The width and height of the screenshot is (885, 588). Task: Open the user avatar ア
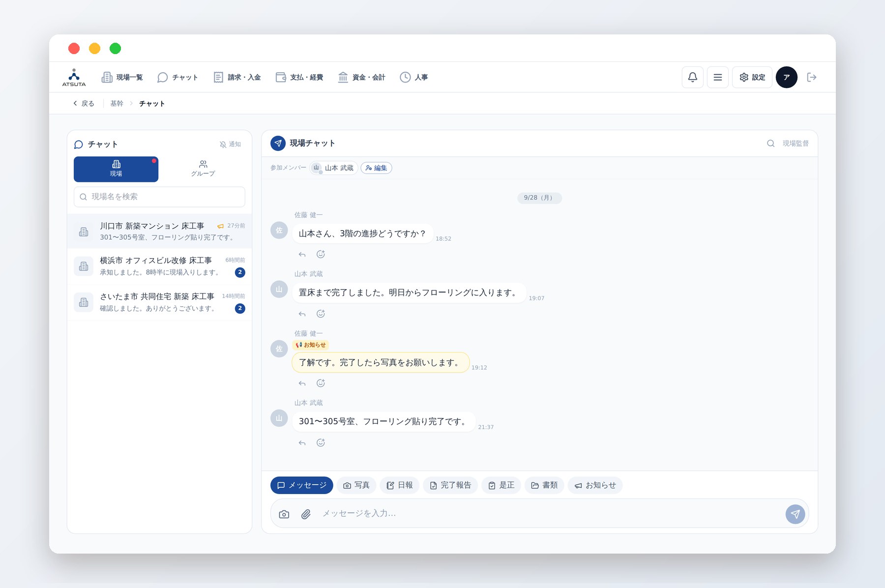pos(786,77)
